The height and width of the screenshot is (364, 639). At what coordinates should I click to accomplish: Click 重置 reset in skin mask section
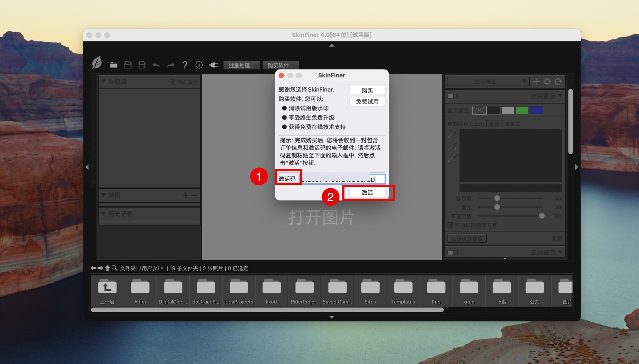(557, 239)
